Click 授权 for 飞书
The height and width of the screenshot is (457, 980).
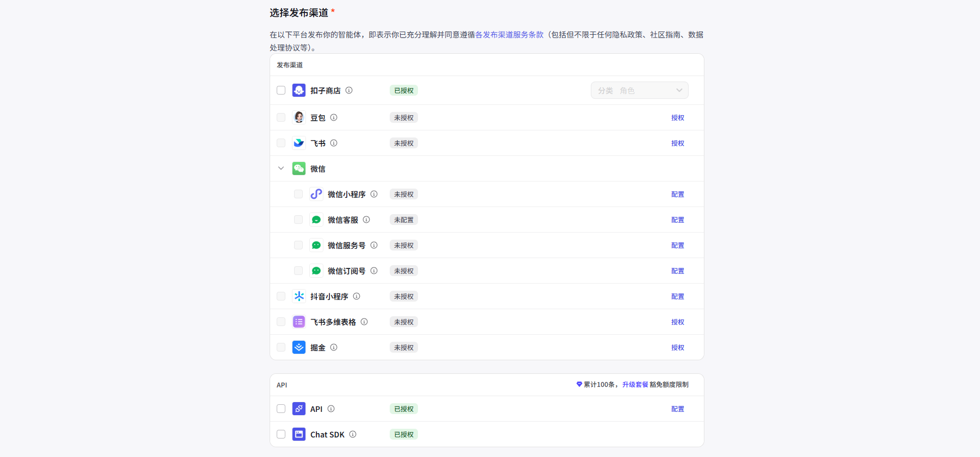[x=678, y=143]
